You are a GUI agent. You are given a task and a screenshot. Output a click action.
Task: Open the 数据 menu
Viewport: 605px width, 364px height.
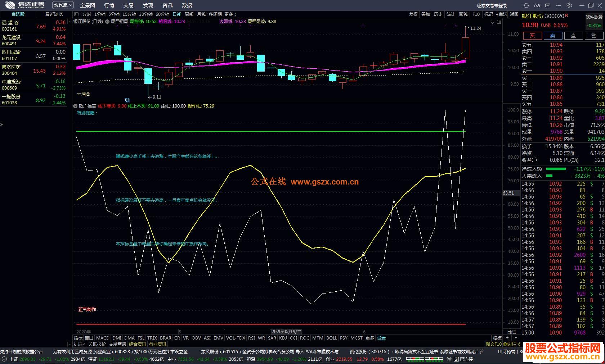coord(187,5)
